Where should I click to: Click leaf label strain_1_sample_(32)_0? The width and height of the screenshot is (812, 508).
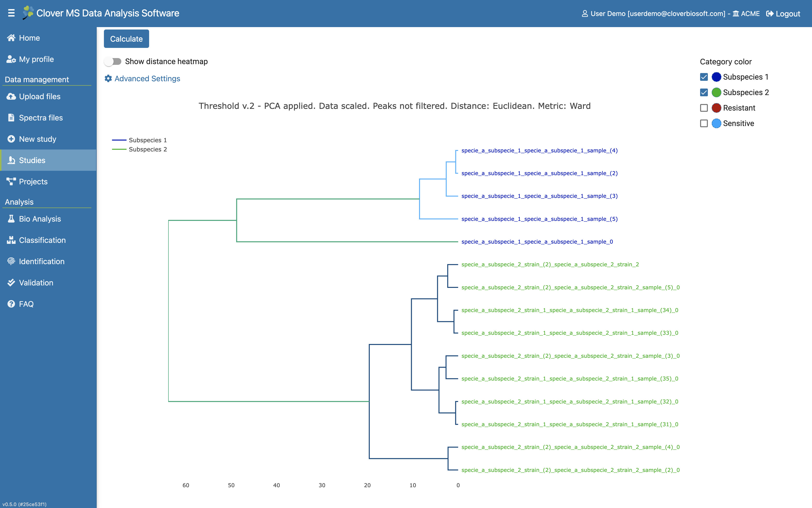tap(570, 402)
